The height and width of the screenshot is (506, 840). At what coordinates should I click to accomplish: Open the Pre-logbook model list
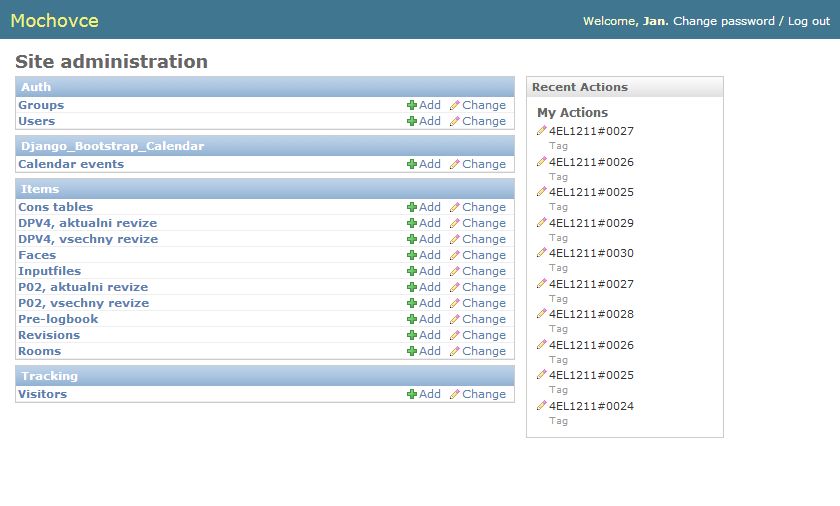[x=58, y=319]
